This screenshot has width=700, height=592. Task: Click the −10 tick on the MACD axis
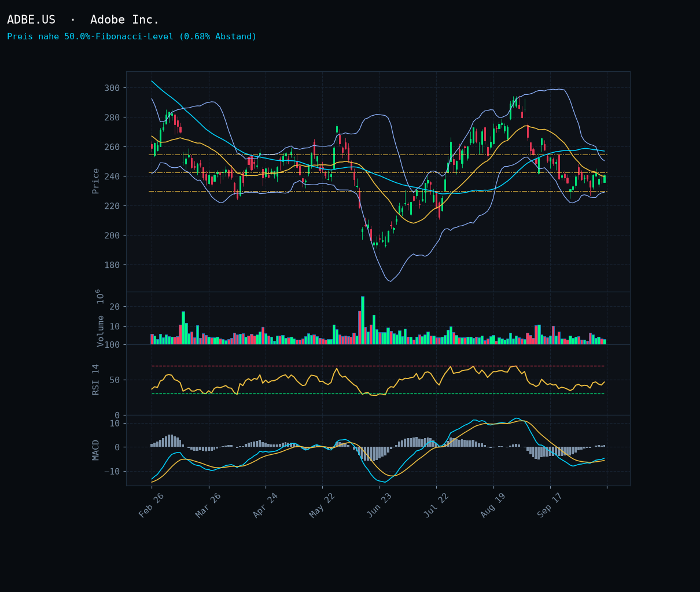click(112, 472)
